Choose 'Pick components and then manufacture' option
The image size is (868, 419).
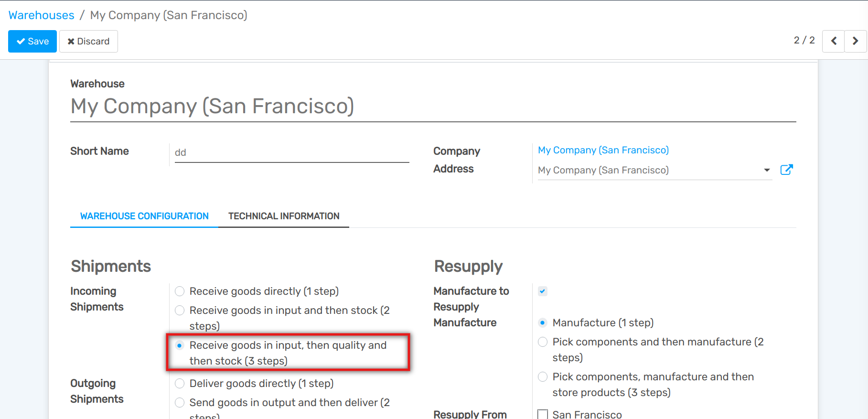tap(542, 342)
